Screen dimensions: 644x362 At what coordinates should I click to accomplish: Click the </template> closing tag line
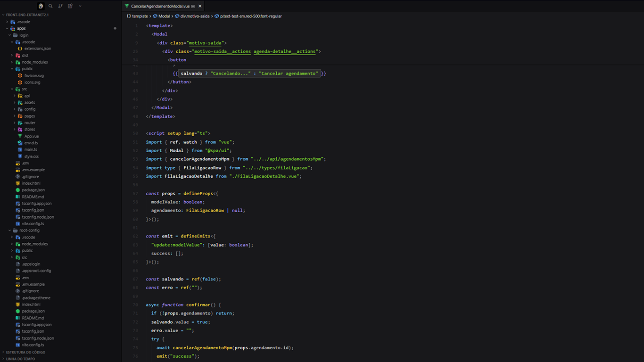[160, 116]
